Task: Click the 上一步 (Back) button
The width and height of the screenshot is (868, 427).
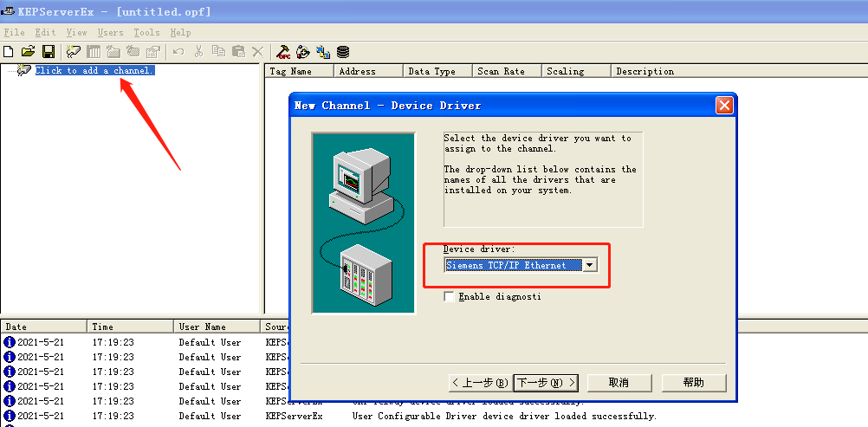Action: [479, 382]
